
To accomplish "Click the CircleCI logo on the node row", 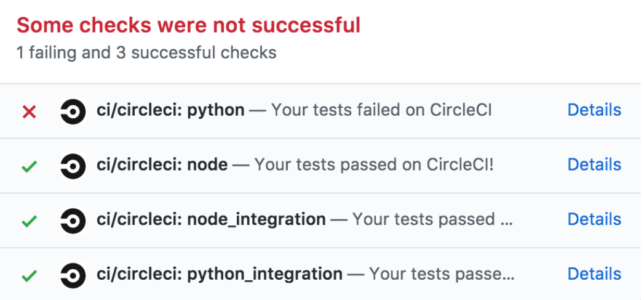I will 73,166.
